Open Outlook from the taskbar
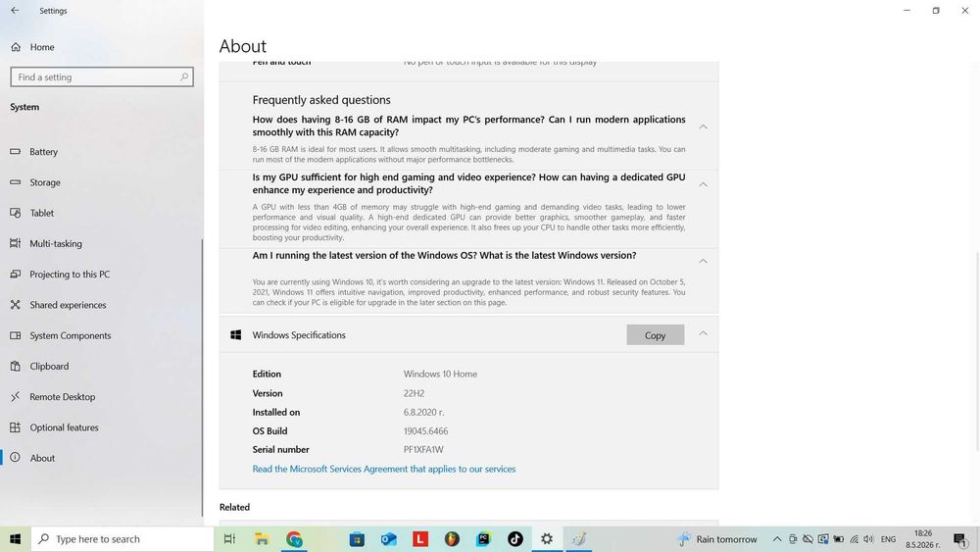The image size is (980, 552). pos(389,539)
